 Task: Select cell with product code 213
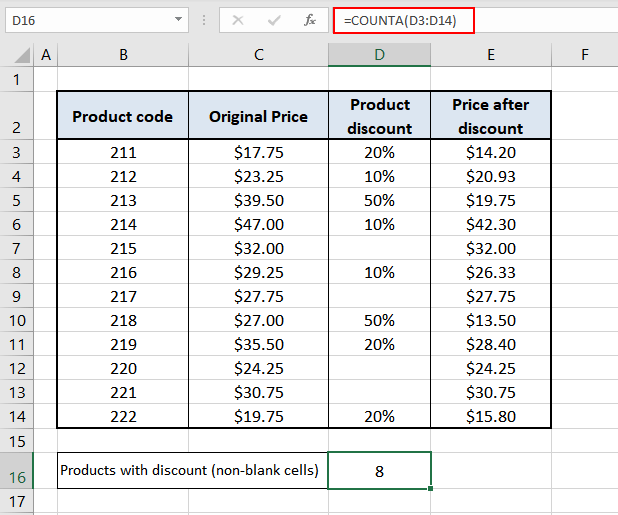coord(123,200)
